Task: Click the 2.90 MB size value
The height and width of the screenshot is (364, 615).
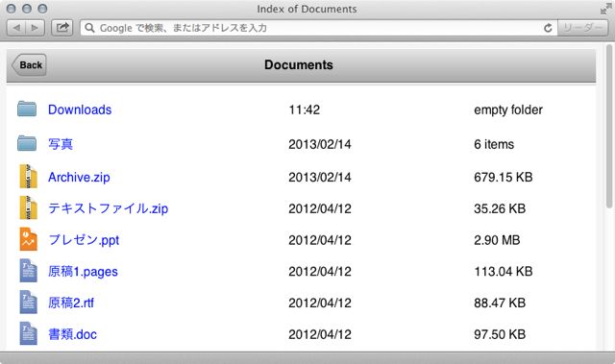Action: (x=497, y=240)
